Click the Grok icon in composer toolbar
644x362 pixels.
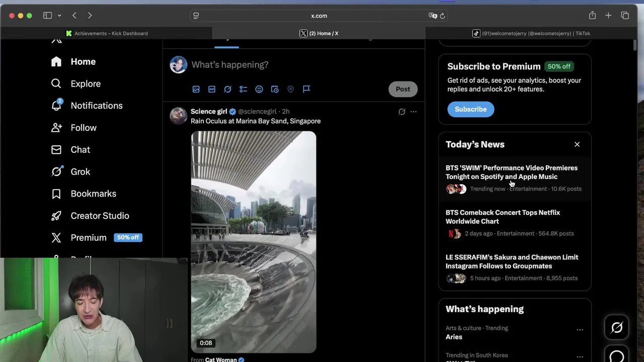pos(227,89)
